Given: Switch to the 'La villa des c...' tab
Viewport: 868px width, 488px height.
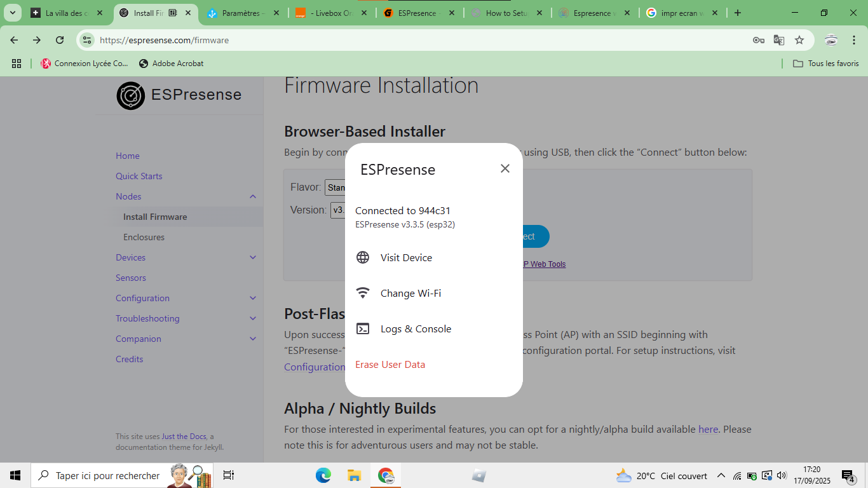Looking at the screenshot, I should (x=67, y=13).
